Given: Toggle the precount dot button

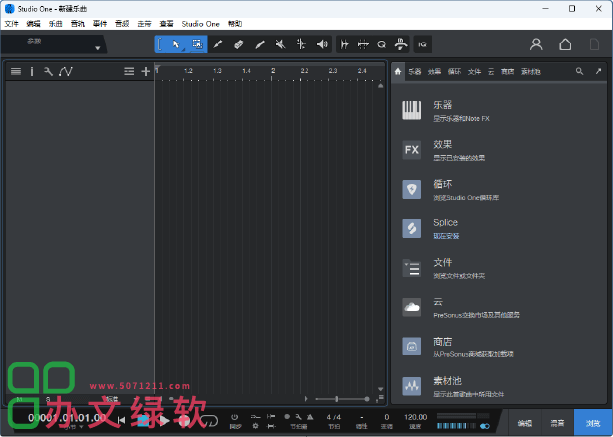Looking at the screenshot, I should 287,417.
